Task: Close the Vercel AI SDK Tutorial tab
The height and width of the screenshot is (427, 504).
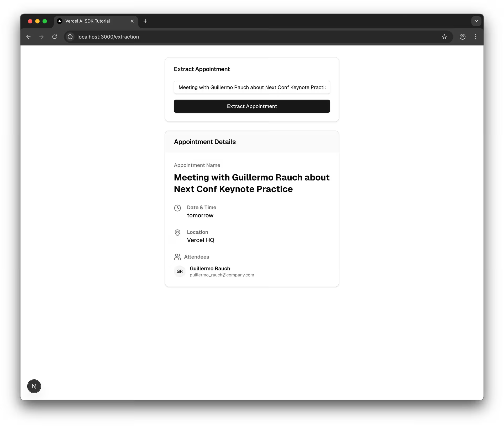Action: pyautogui.click(x=132, y=21)
